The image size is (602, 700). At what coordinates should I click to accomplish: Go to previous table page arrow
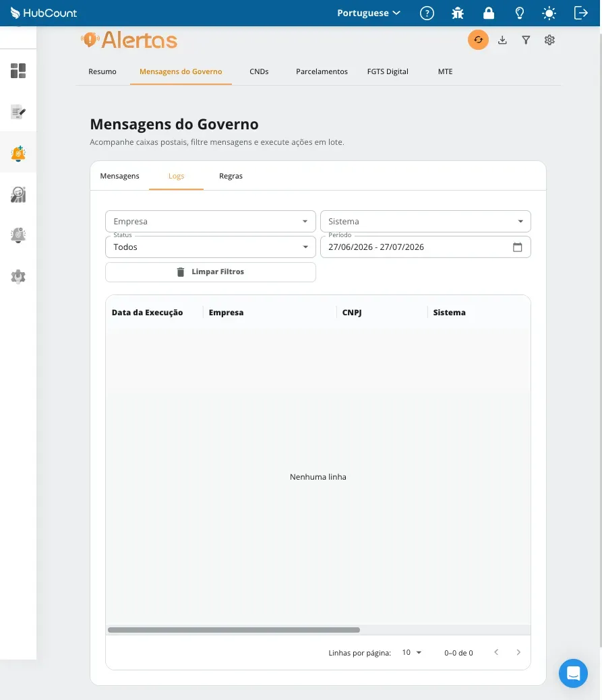pyautogui.click(x=496, y=652)
